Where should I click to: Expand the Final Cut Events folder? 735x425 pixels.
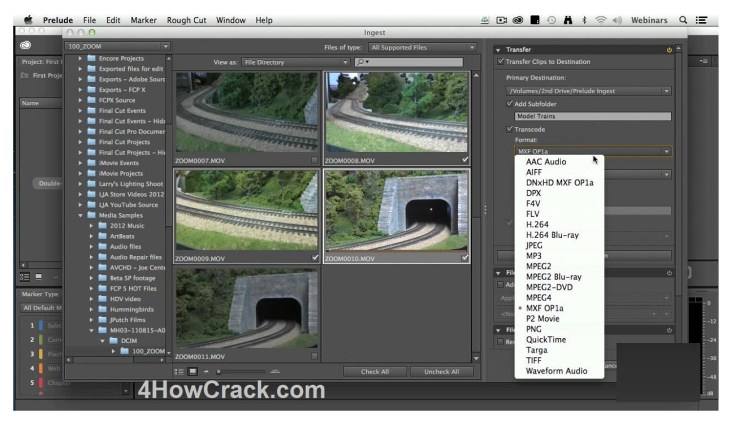click(x=80, y=111)
